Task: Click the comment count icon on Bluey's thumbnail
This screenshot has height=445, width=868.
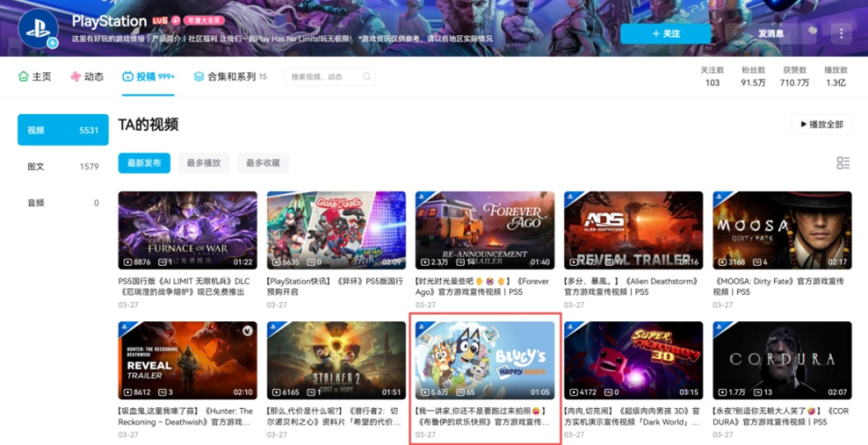Action: (x=459, y=393)
